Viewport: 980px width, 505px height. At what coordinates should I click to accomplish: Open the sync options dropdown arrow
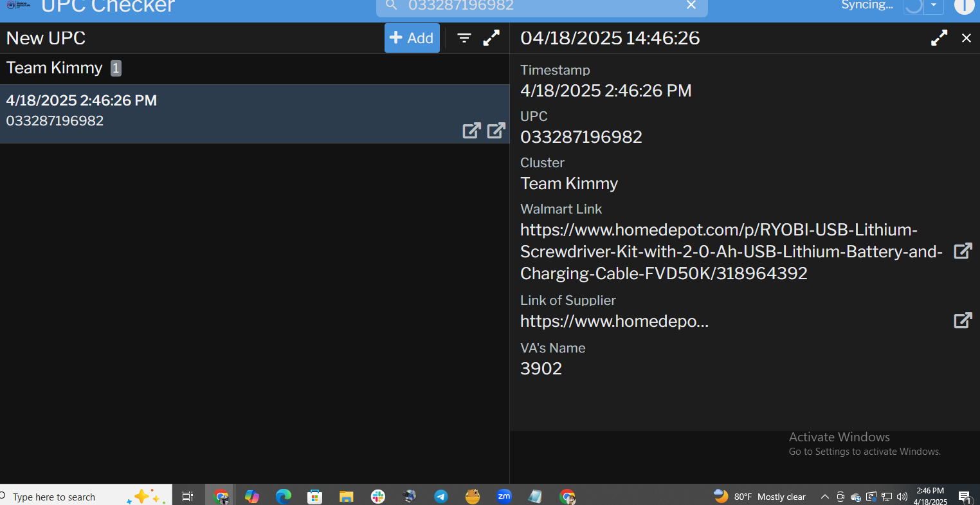click(934, 6)
